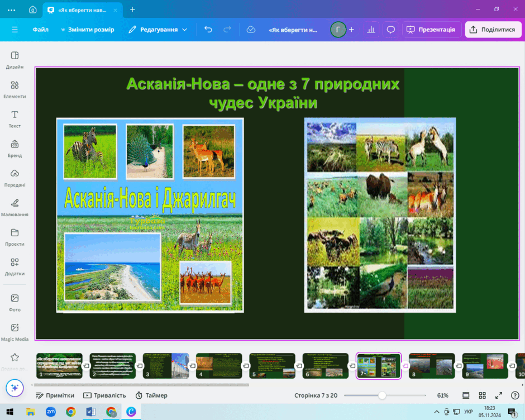Open the Magic Media panel
Viewport: 525px width, 420px height.
pos(15,332)
